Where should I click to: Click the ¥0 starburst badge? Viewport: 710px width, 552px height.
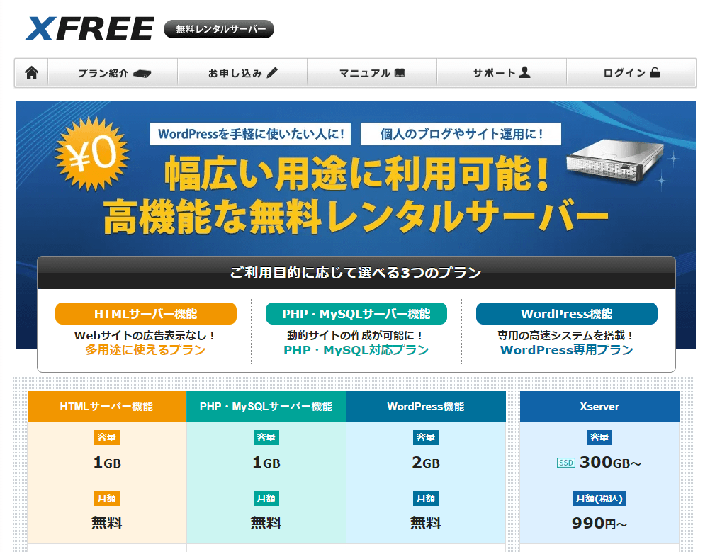pos(92,154)
